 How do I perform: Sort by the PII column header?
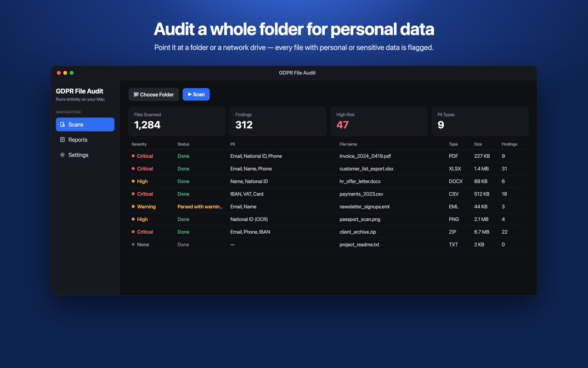pyautogui.click(x=232, y=144)
